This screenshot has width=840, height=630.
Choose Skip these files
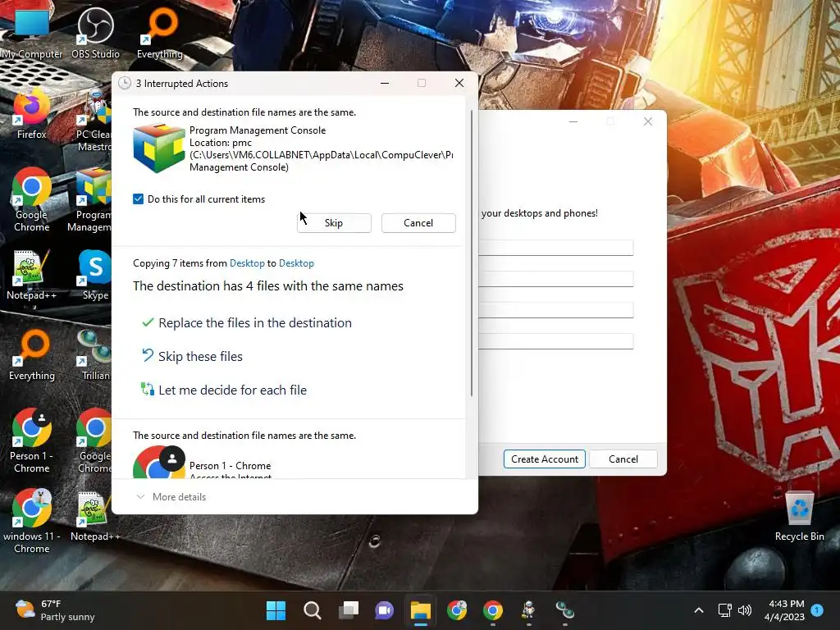click(x=192, y=356)
